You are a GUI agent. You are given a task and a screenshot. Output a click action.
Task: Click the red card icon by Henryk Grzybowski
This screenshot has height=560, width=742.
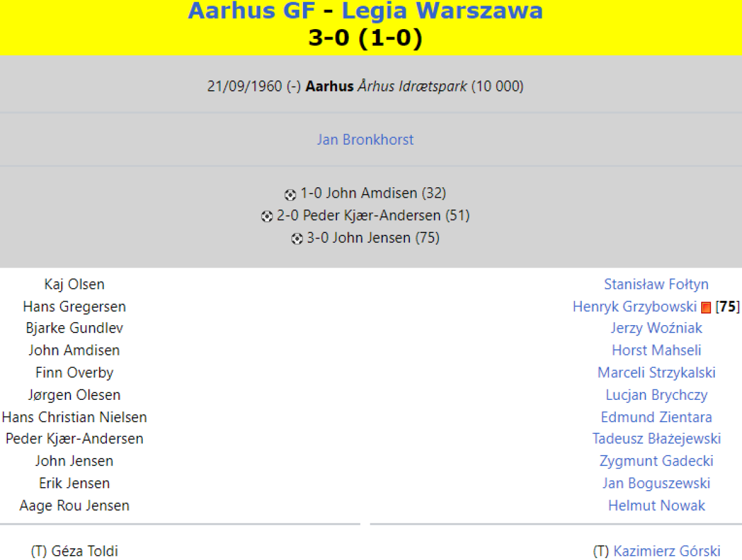[706, 307]
